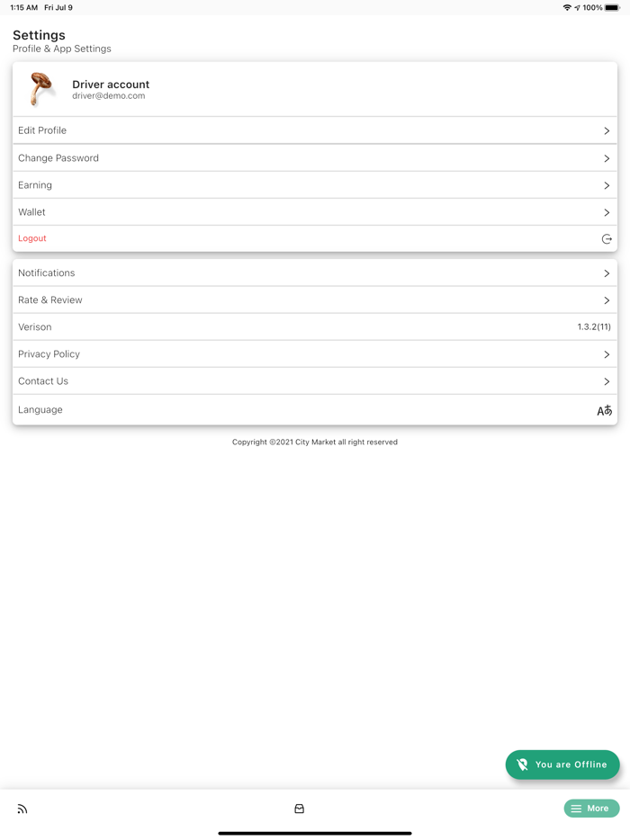
Task: Expand Wallet chevron arrow
Action: 607,213
